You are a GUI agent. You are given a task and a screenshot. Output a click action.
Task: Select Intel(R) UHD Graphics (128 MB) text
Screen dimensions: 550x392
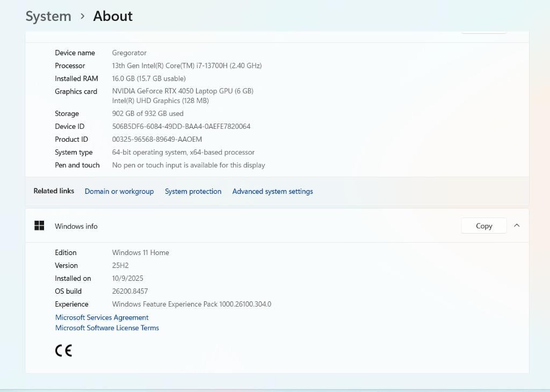160,101
